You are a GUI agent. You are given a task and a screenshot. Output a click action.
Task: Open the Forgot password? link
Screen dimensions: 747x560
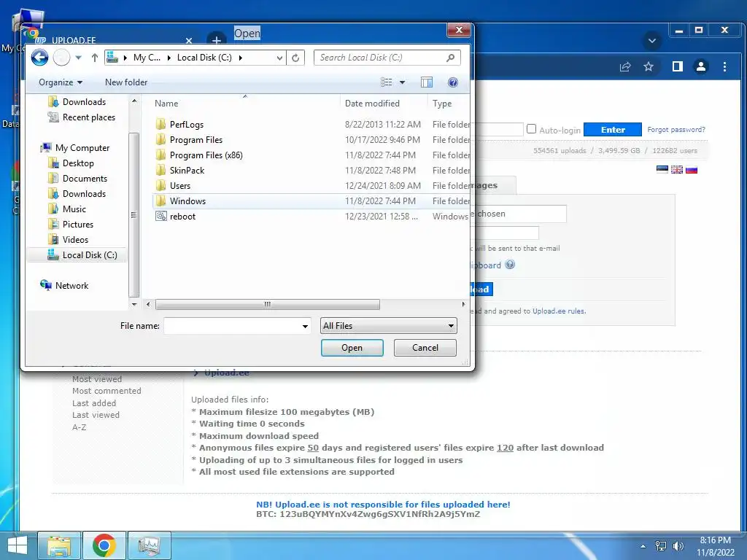(x=676, y=130)
